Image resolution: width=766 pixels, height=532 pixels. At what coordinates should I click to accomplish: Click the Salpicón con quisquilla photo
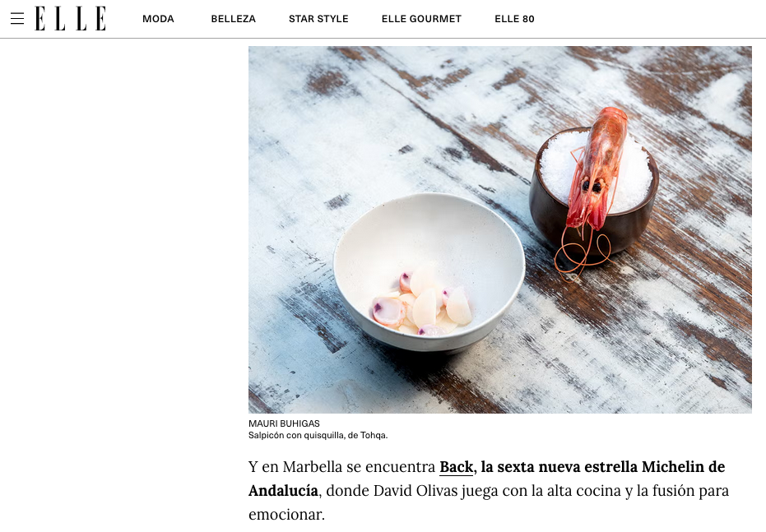499,230
